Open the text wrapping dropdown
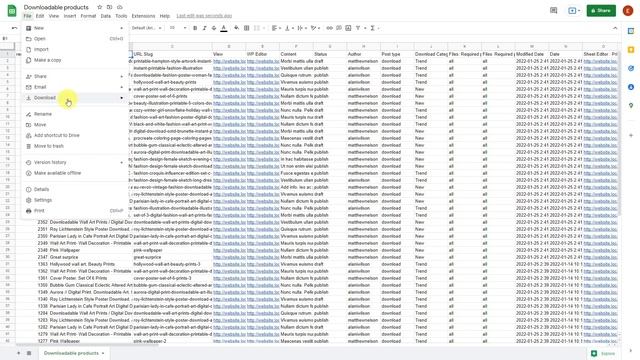This screenshot has width=640, height=360. tap(302, 28)
